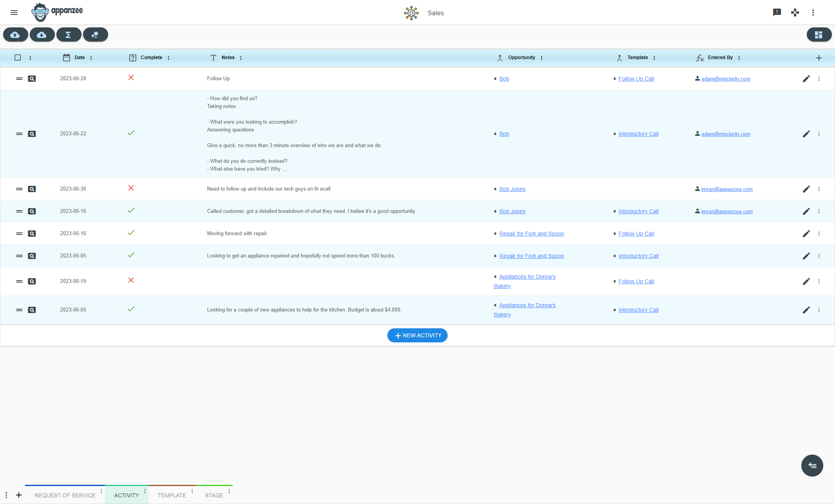
Task: Tick the select-all checkbox in header
Action: 18,58
